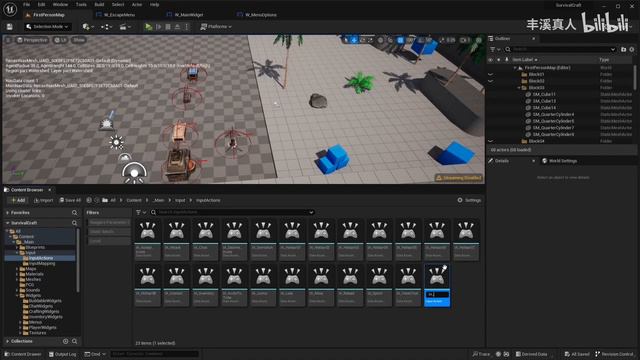Viewport: 640px width, 360px height.
Task: Click the Stop simulation square icon
Action: click(168, 27)
